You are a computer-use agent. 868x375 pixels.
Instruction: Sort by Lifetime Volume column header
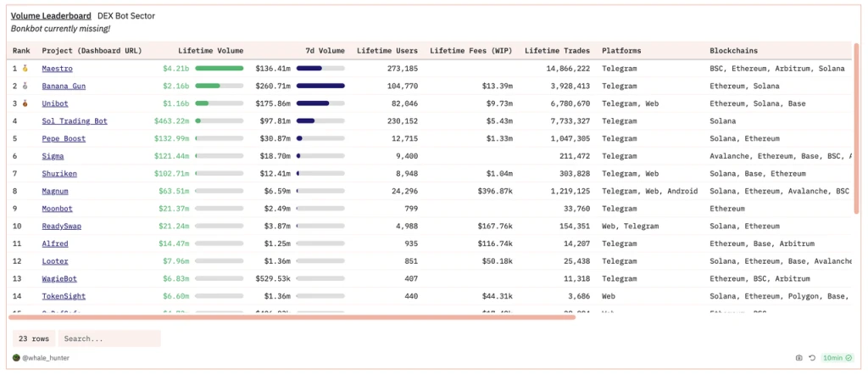click(210, 51)
